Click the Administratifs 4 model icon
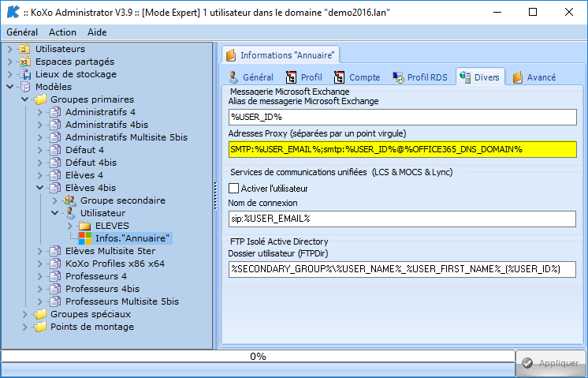This screenshot has width=588, height=378. pos(55,112)
